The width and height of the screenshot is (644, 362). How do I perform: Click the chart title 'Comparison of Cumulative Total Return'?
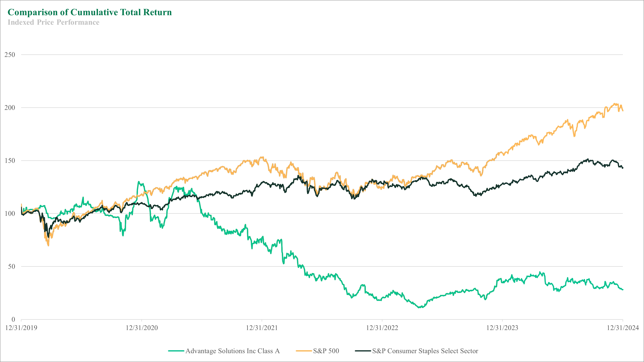tap(90, 12)
